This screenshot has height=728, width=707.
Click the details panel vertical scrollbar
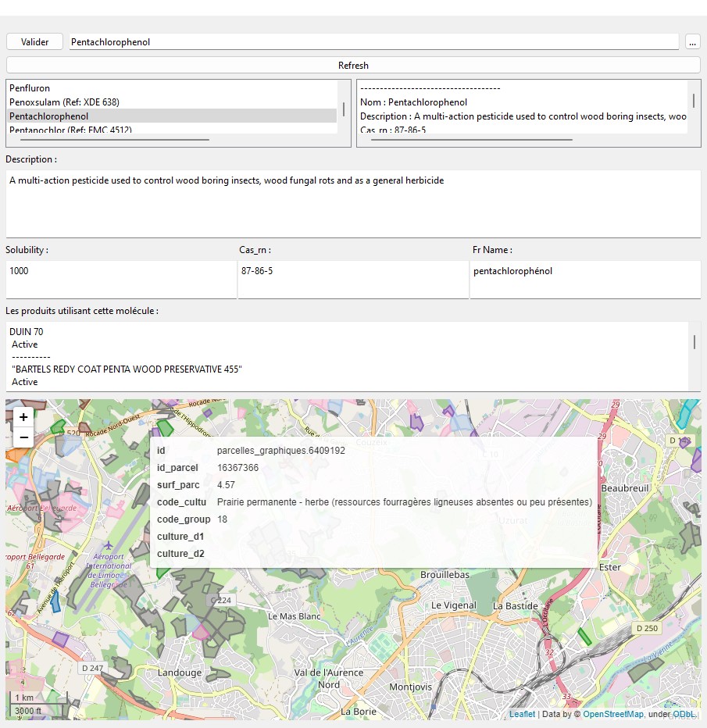click(694, 101)
